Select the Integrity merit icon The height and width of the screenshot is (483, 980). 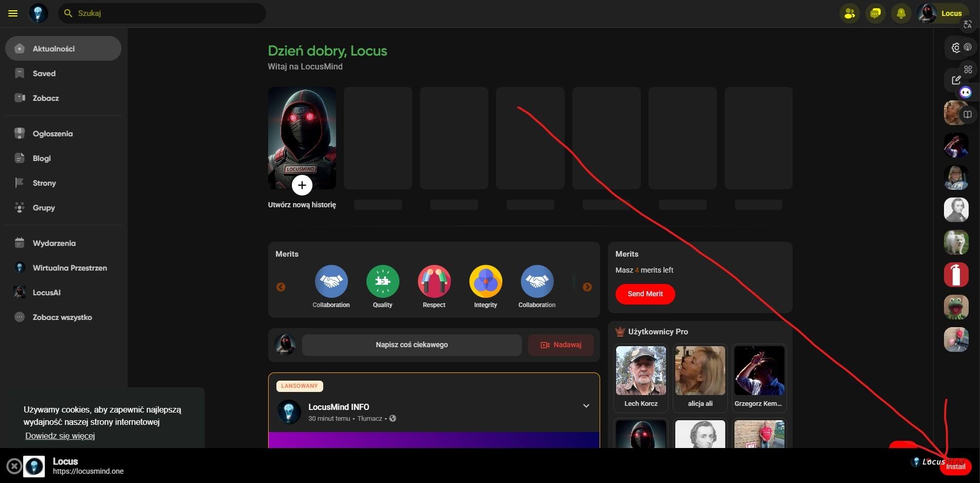[485, 281]
